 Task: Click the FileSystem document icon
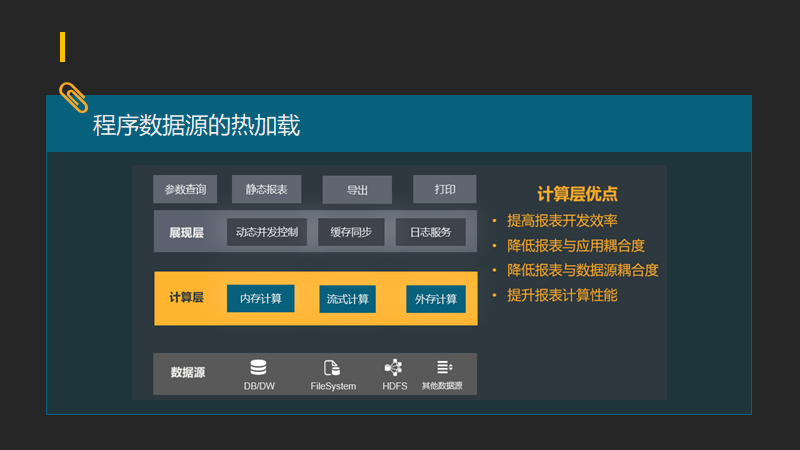332,368
